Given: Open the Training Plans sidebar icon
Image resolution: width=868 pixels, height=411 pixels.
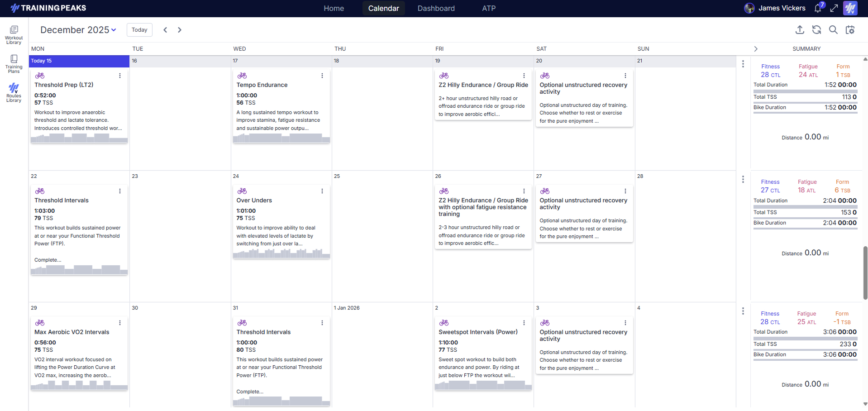Looking at the screenshot, I should (x=14, y=64).
